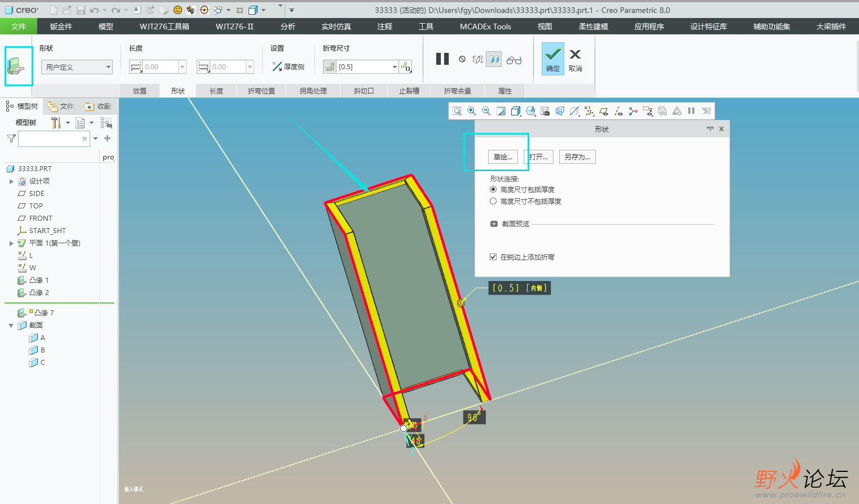Viewport: 859px width, 504px height.
Task: Open the 文件 menu
Action: pyautogui.click(x=19, y=26)
